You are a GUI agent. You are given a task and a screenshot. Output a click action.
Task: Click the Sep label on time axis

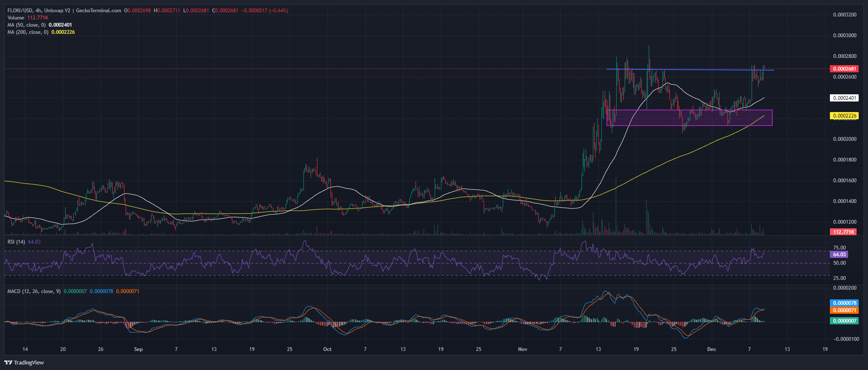[138, 349]
